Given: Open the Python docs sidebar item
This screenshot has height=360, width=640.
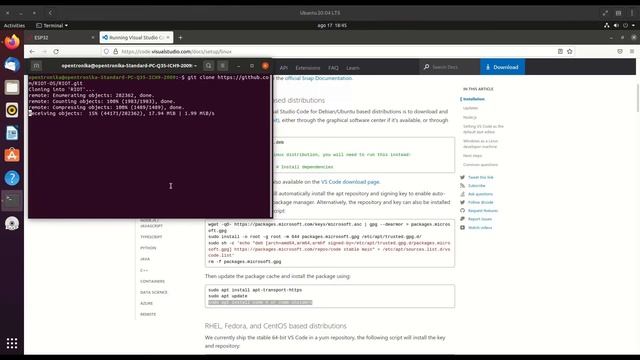Looking at the screenshot, I should point(148,248).
